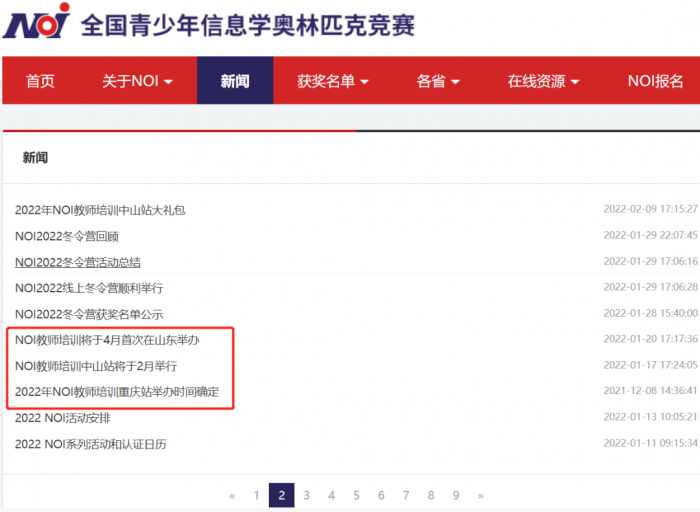The height and width of the screenshot is (512, 700).
Task: Go to page 5 of news
Action: (x=356, y=495)
